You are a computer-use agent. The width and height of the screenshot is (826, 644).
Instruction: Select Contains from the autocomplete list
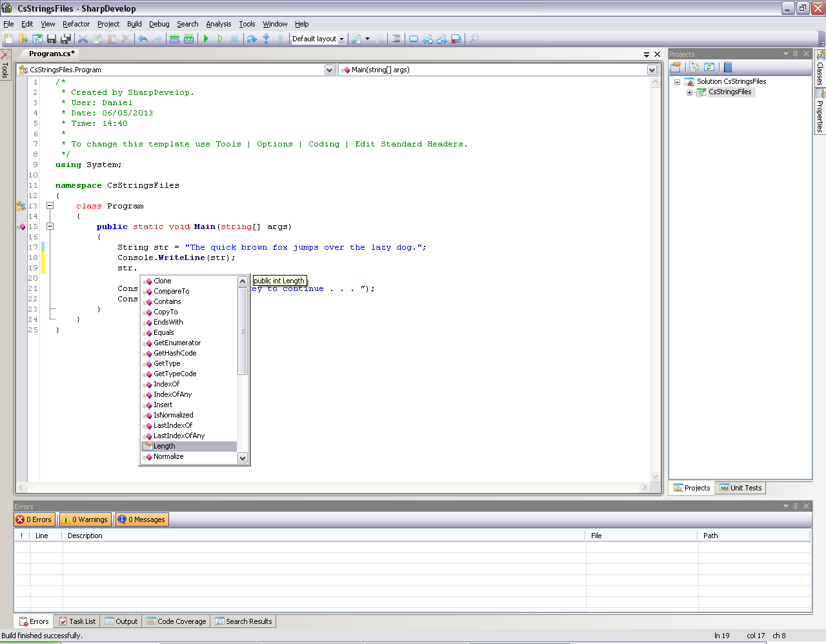(x=167, y=301)
